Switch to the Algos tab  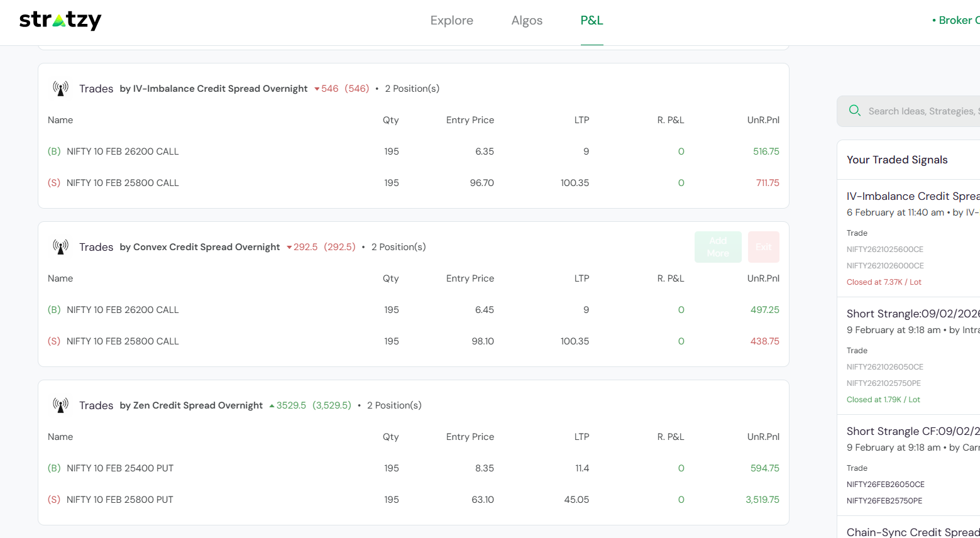(x=526, y=21)
